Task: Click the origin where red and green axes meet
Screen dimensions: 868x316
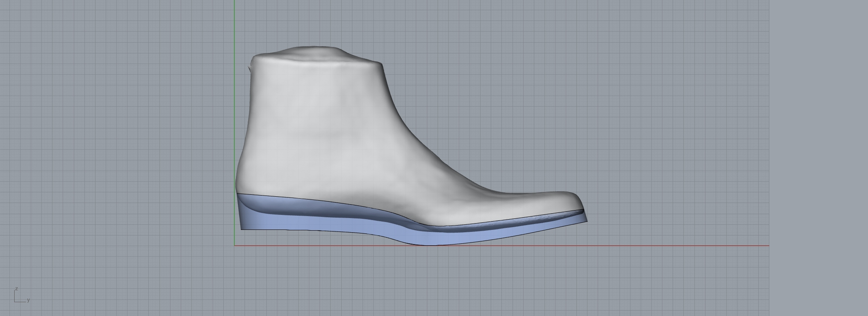Action: click(x=234, y=245)
